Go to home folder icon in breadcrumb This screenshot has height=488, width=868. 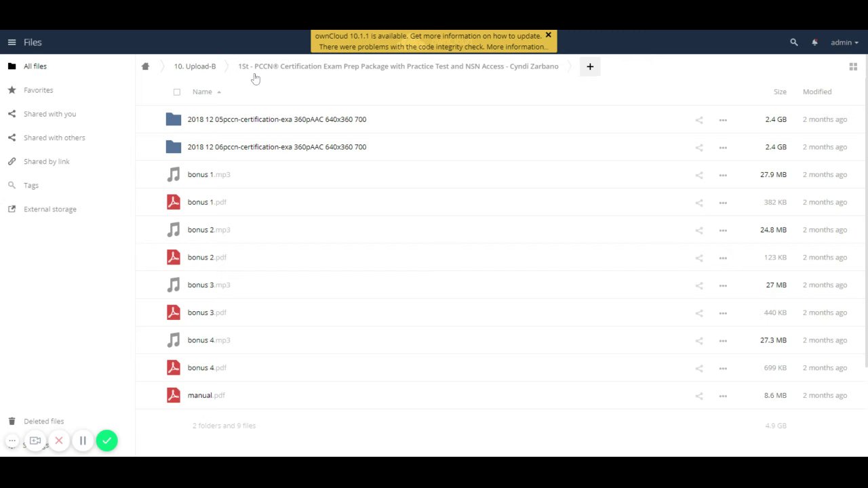145,66
